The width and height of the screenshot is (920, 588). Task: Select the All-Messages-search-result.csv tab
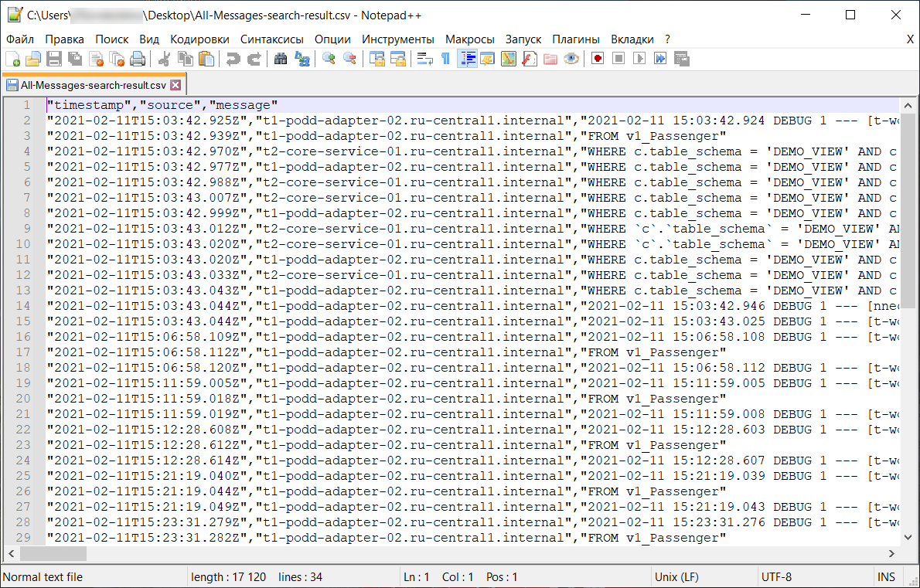93,85
